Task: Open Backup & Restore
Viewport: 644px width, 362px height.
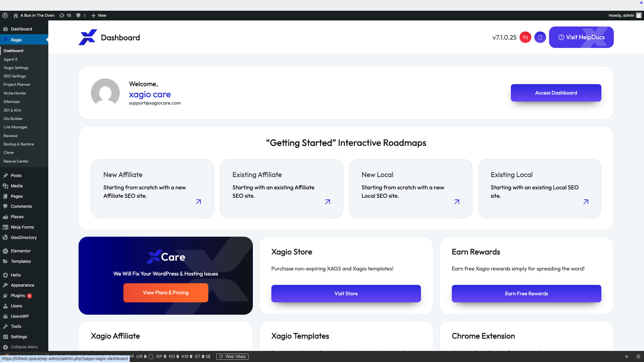Action: coord(18,144)
